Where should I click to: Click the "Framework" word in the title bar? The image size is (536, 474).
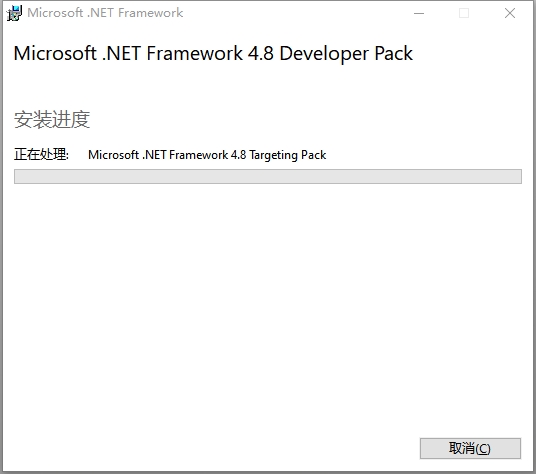(150, 13)
